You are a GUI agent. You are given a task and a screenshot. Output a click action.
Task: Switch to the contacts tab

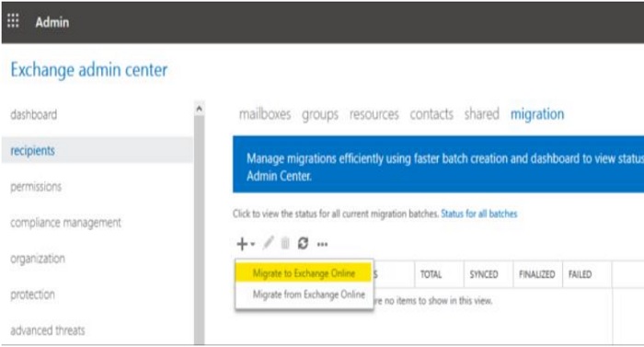[431, 114]
